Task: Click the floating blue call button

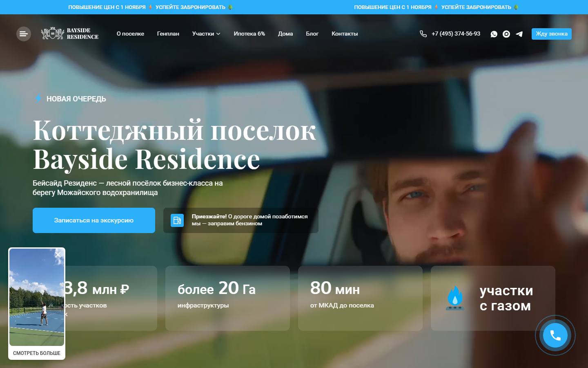Action: (x=555, y=336)
